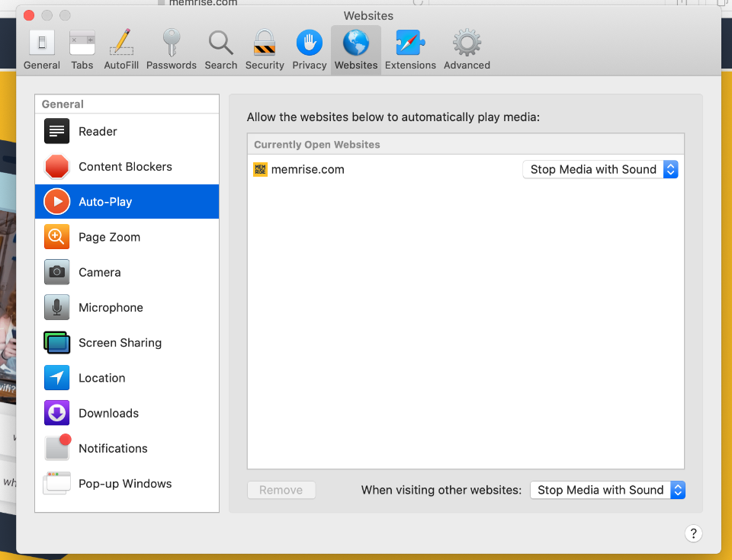The height and width of the screenshot is (560, 732).
Task: Switch to Security preferences tab
Action: [x=265, y=50]
